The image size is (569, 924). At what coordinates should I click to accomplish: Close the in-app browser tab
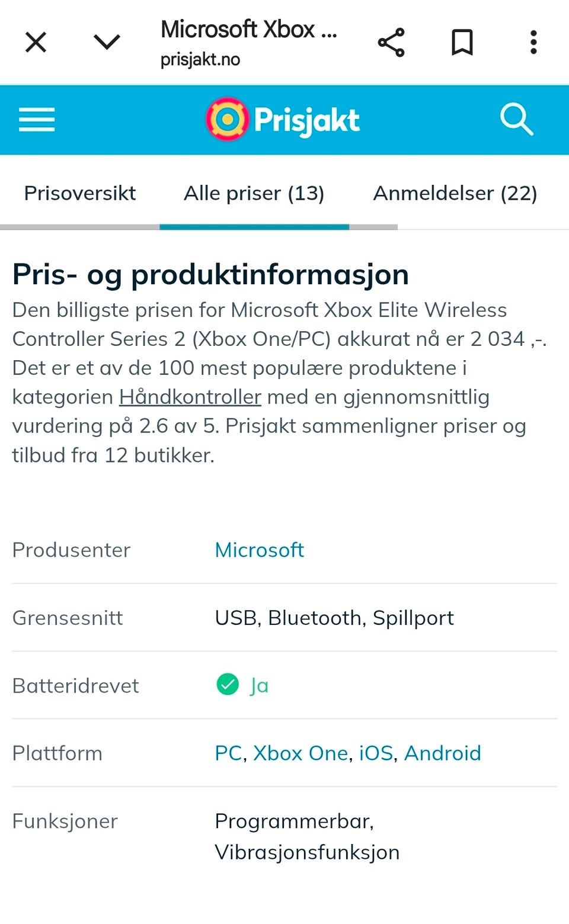36,43
